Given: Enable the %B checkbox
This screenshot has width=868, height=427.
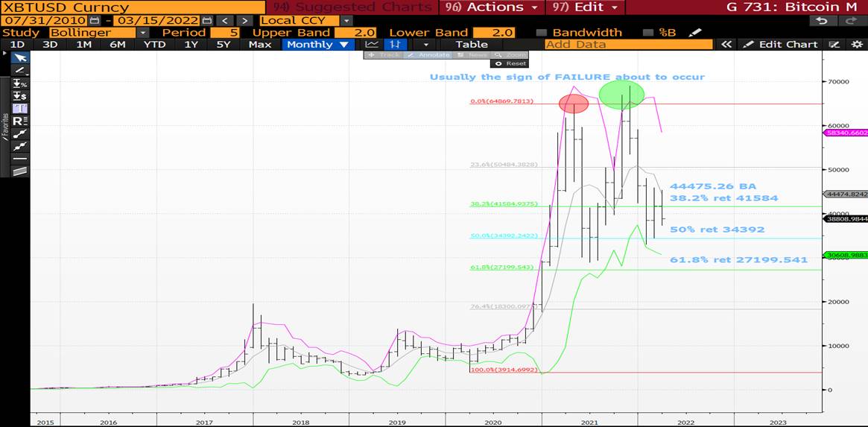Looking at the screenshot, I should pyautogui.click(x=647, y=33).
